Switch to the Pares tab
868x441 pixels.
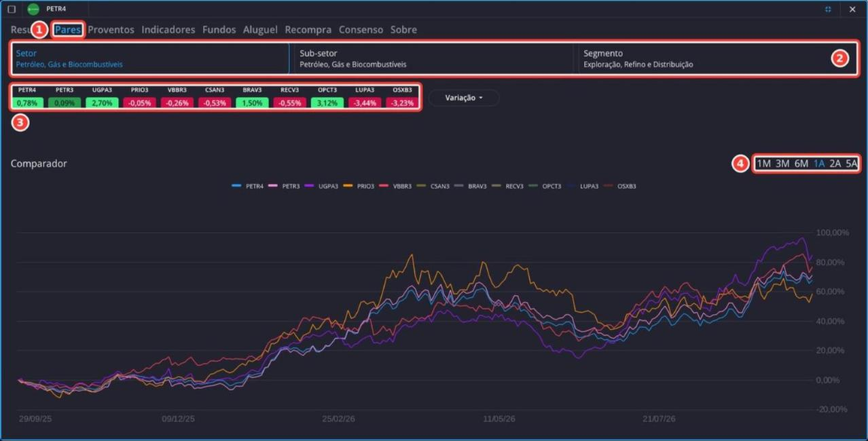[x=68, y=30]
